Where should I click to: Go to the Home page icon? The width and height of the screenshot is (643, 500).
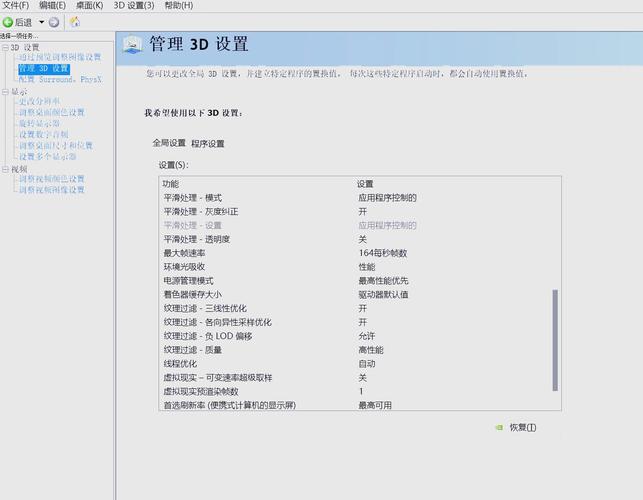[75, 22]
